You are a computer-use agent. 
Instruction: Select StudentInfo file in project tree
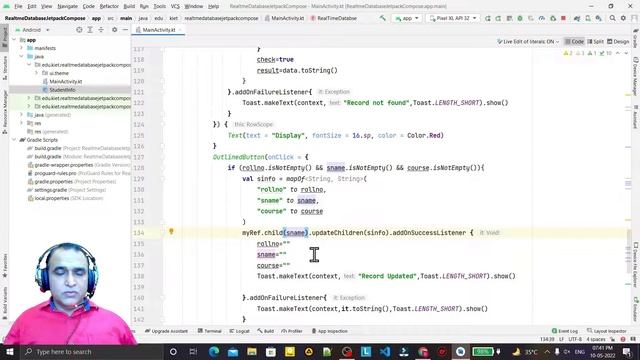(62, 90)
